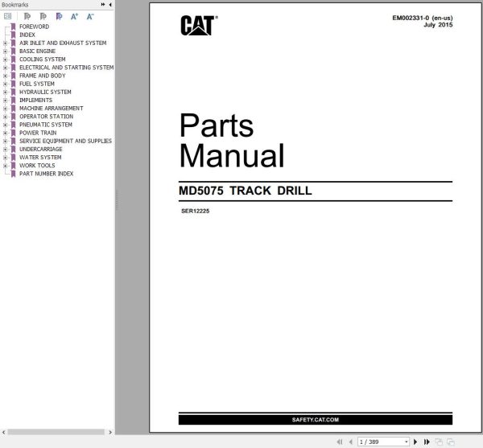Click the previous view icon in footer
This screenshot has width=483, height=448.
click(439, 442)
